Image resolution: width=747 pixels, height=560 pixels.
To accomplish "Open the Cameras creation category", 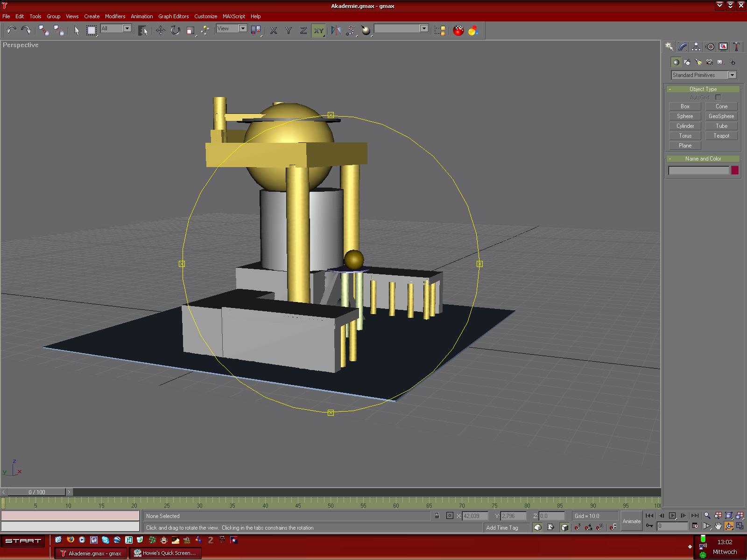I will (710, 62).
